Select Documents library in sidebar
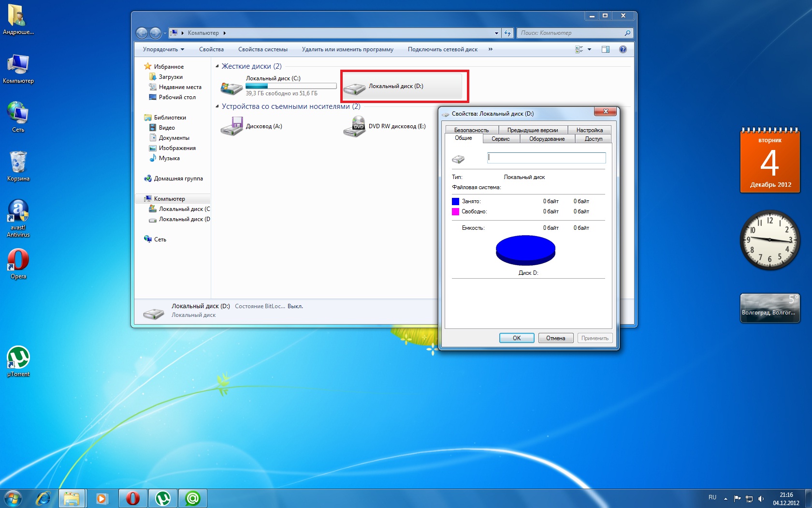 (174, 138)
